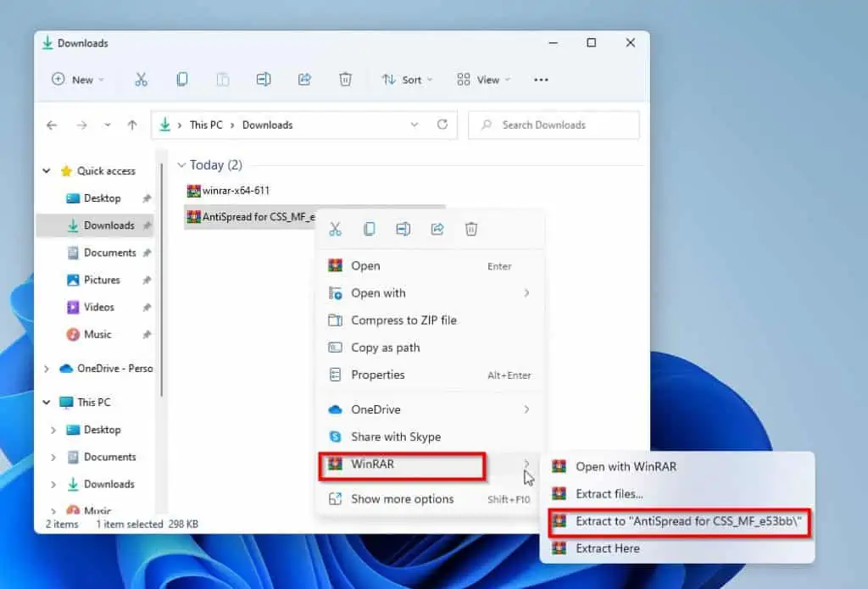
Task: Click the Cut icon in the Explorer toolbar
Action: click(142, 80)
